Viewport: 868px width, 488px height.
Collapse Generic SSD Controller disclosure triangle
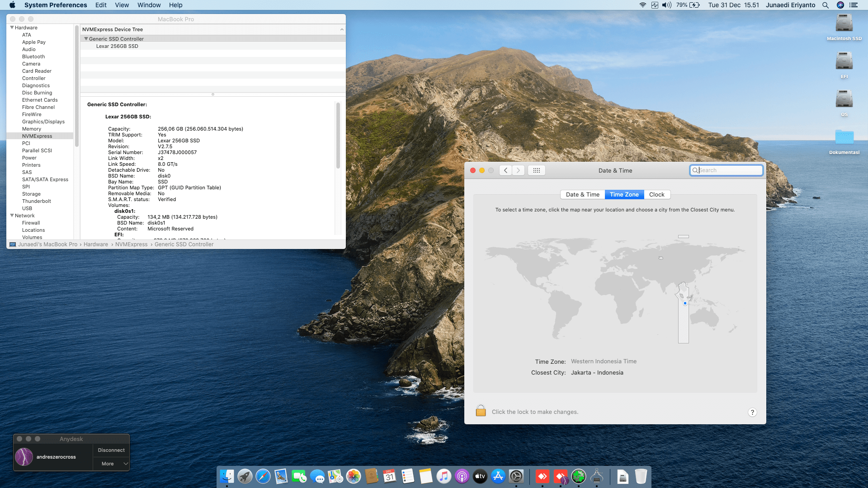(x=86, y=39)
